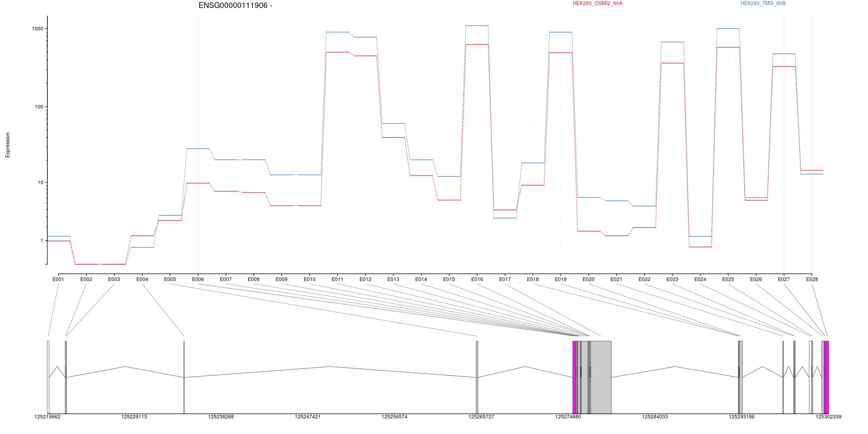Click genomic coordinate 125229115
Image resolution: width=868 pixels, height=434 pixels.
click(134, 417)
